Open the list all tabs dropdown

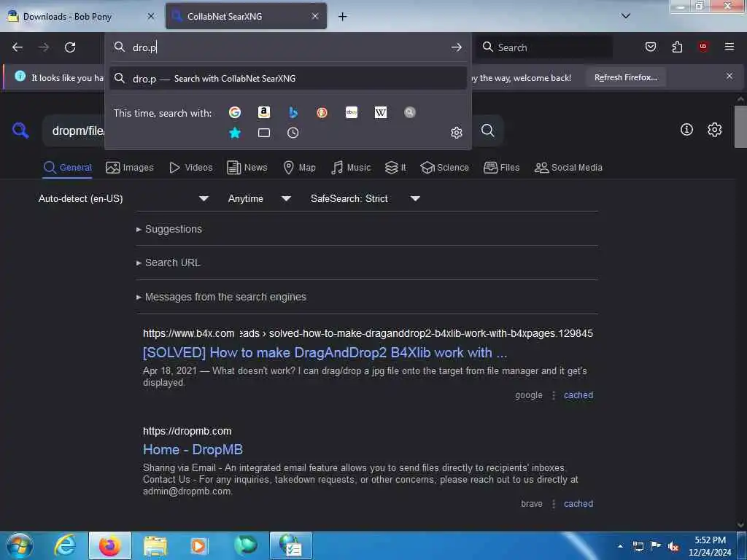point(626,16)
